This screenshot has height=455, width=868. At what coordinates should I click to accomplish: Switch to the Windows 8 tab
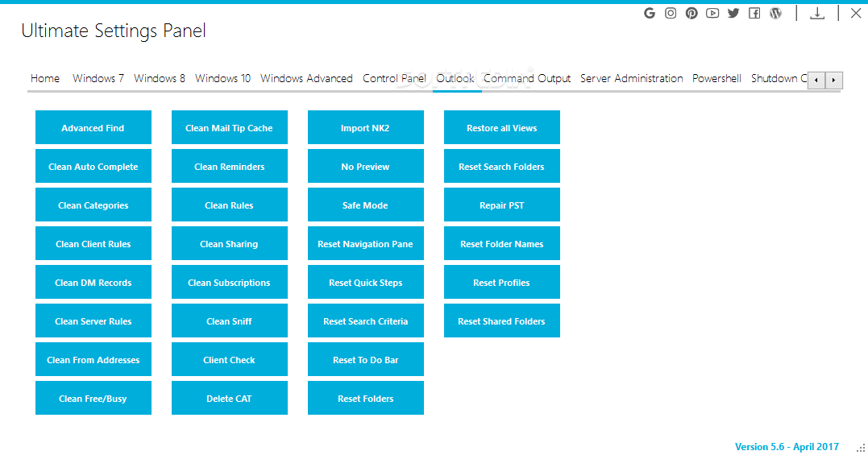[x=160, y=78]
